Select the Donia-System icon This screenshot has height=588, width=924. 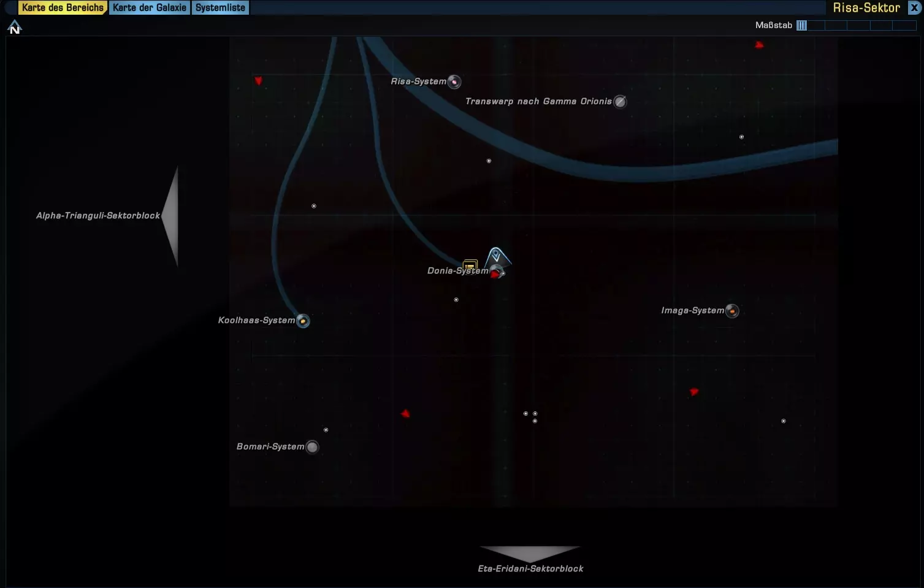tap(497, 272)
